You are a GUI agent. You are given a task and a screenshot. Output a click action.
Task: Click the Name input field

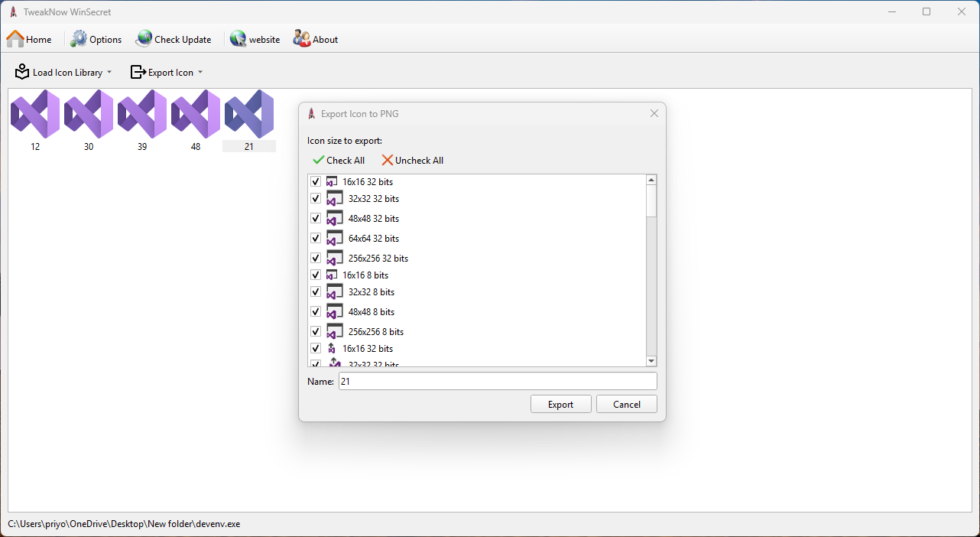[x=497, y=381]
